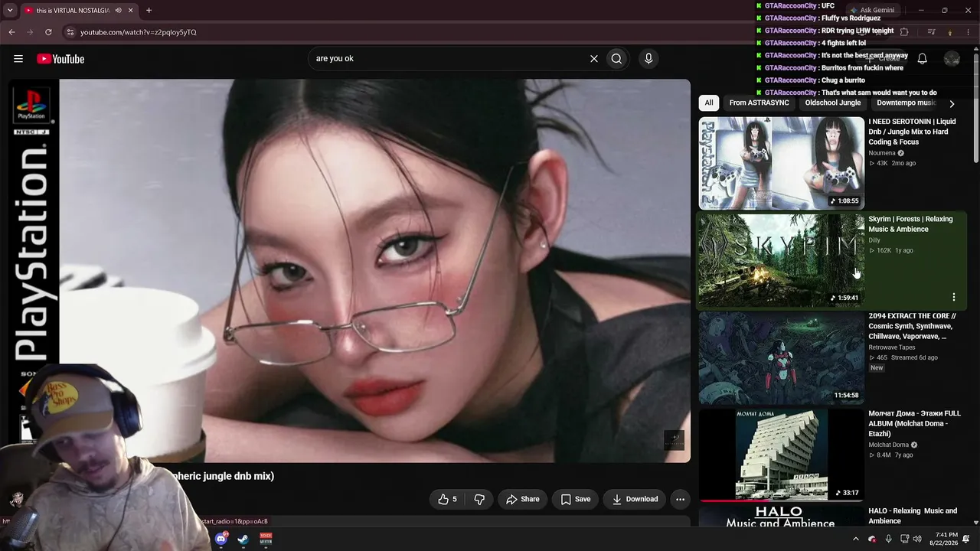Filter by From ASTRASYNC chip
Viewport: 980px width, 551px height.
click(759, 103)
